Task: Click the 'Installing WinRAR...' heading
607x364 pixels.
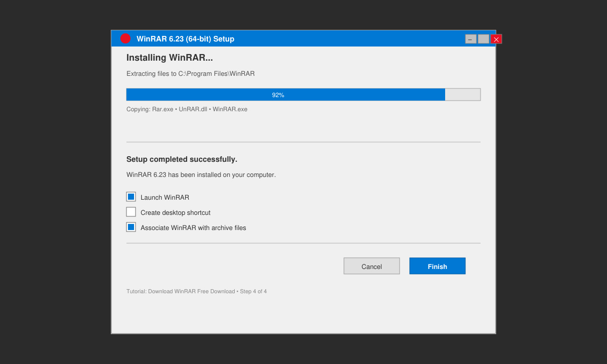Action: [169, 58]
